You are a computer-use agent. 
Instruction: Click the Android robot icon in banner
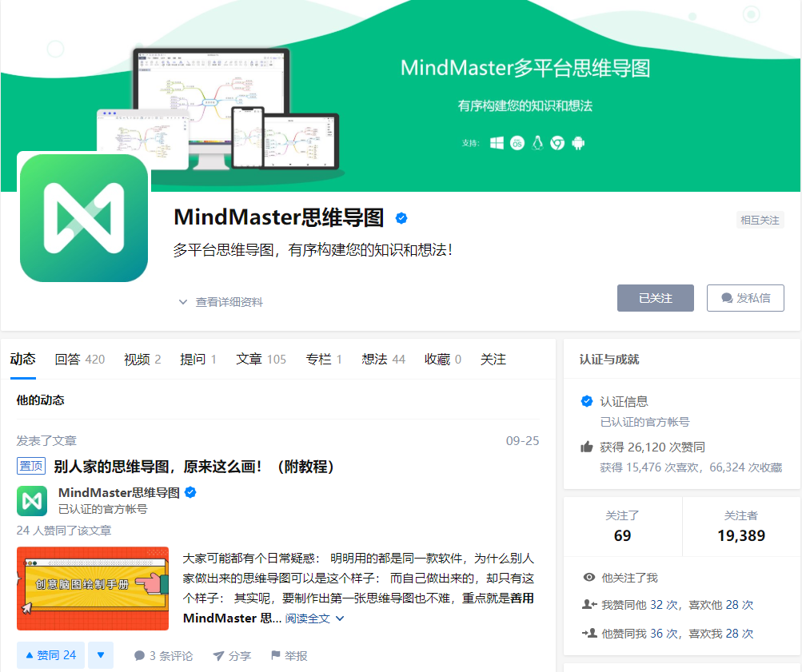tap(578, 143)
